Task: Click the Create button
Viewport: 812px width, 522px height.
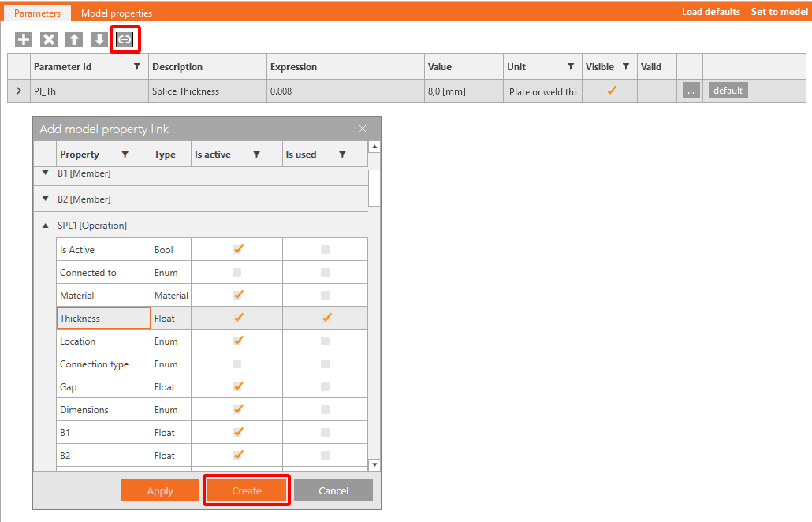Action: tap(247, 490)
